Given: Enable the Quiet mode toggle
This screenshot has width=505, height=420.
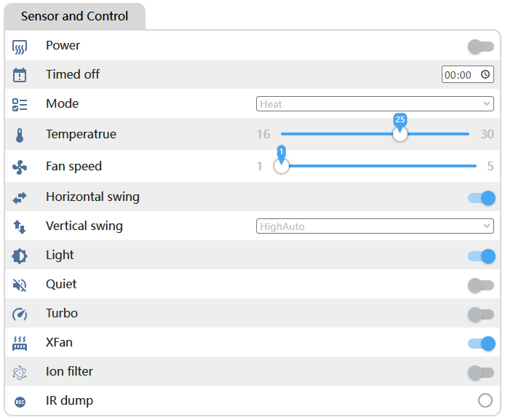Looking at the screenshot, I should pyautogui.click(x=481, y=285).
